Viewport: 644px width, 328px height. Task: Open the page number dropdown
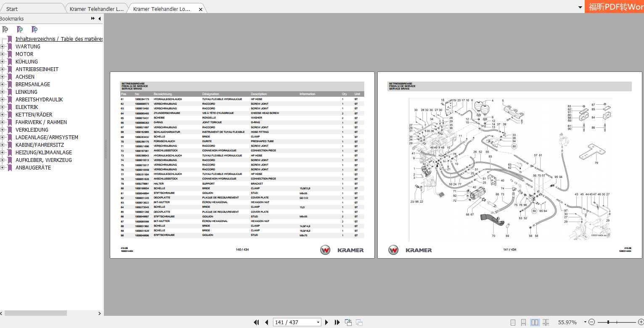point(318,323)
